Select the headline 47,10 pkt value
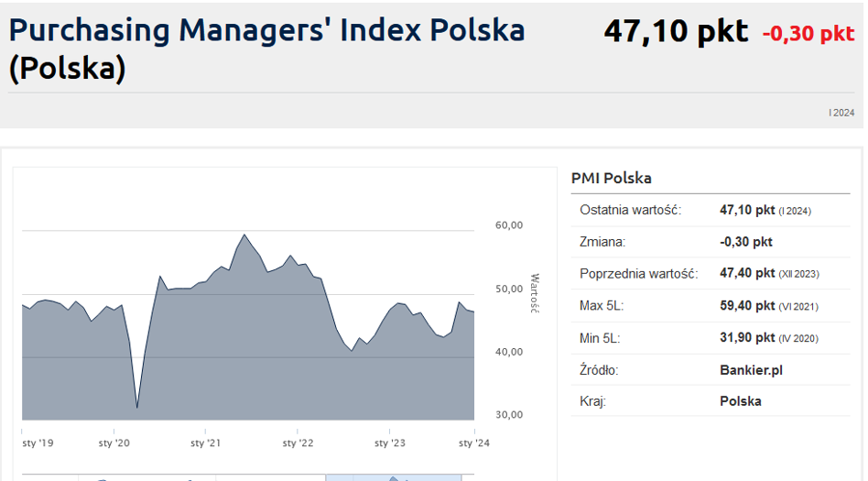868x481 pixels. pos(676,32)
